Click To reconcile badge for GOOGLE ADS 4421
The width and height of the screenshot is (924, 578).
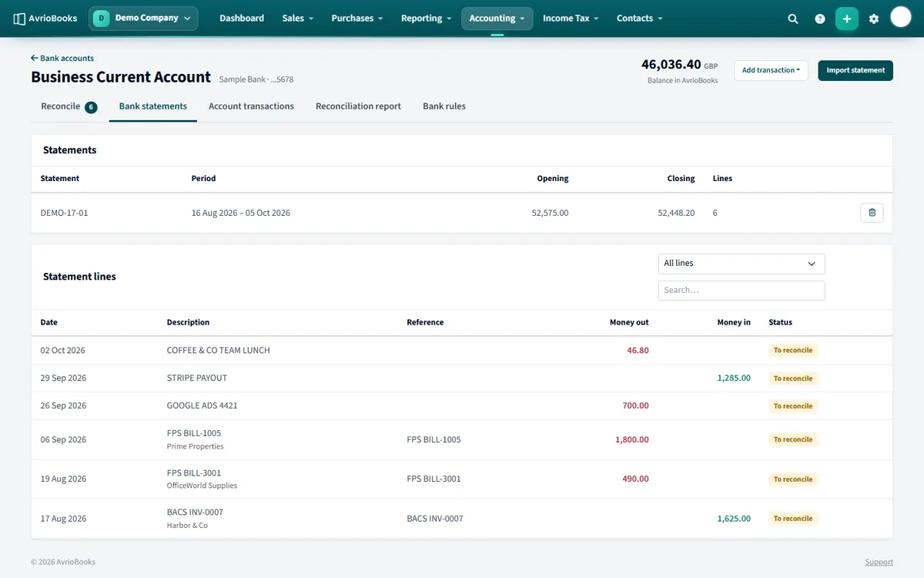(x=793, y=406)
